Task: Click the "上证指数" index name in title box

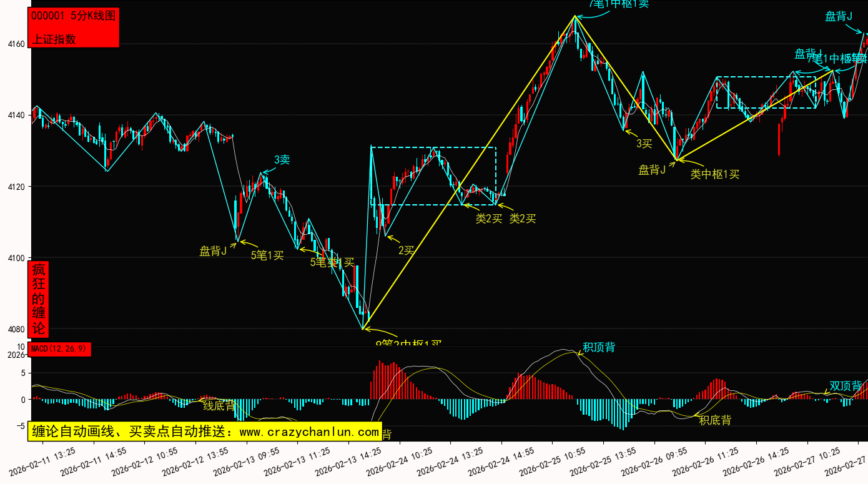Action: point(54,39)
